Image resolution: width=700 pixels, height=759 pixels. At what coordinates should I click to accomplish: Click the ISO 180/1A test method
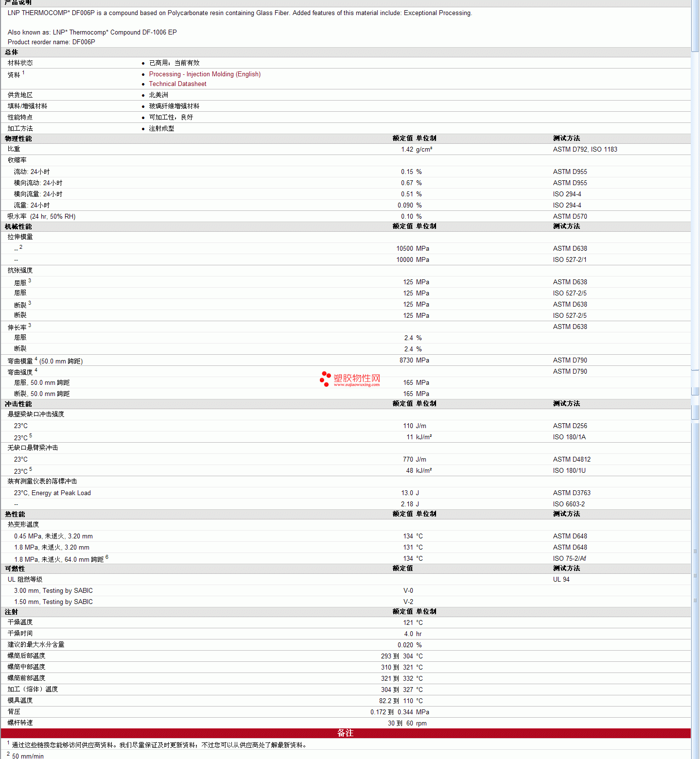(x=569, y=437)
